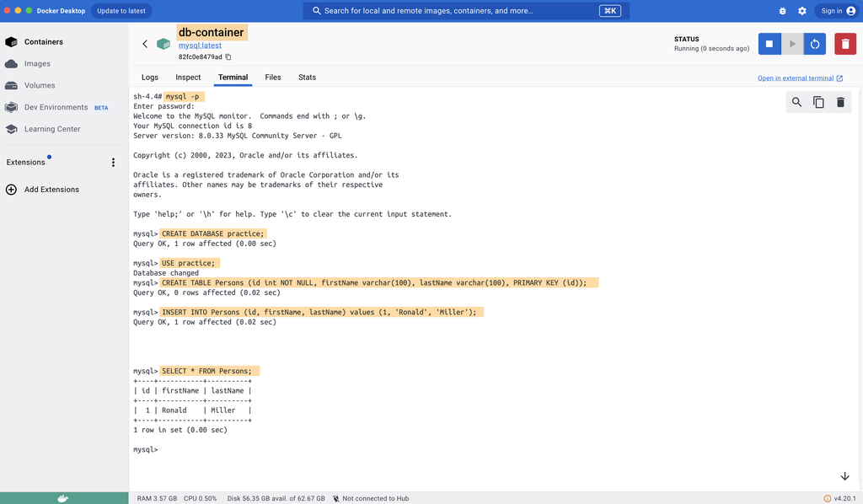Stop the running db-container
863x504 pixels.
click(769, 43)
